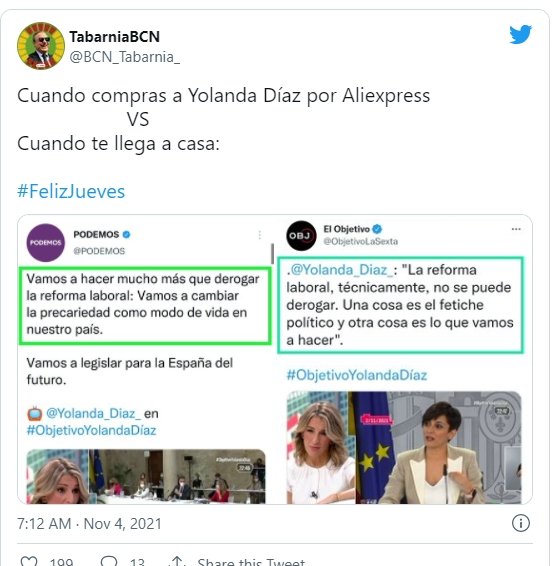This screenshot has width=557, height=566.
Task: Click @Yolanda_Diaz_ mention in PODEMOS tweet
Action: (93, 413)
